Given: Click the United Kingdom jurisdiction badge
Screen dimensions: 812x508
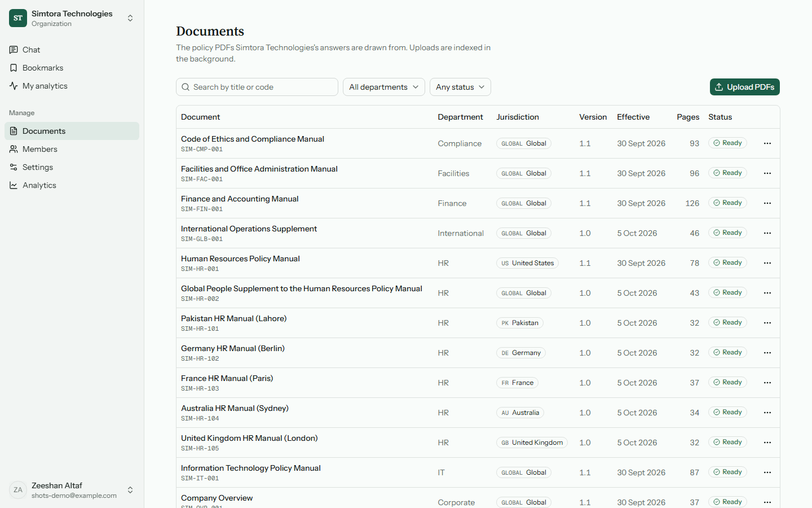Looking at the screenshot, I should [532, 443].
